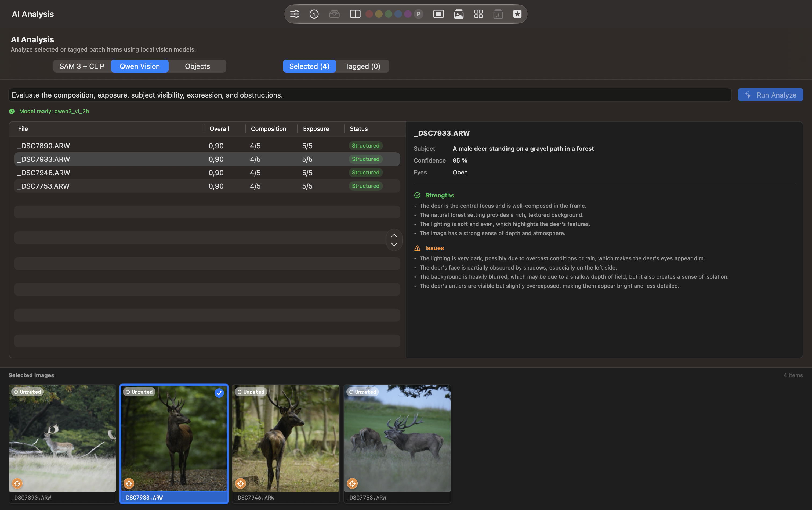Switch to the SAM 3 + CLIP tab
Viewport: 812px width, 510px height.
coord(82,66)
